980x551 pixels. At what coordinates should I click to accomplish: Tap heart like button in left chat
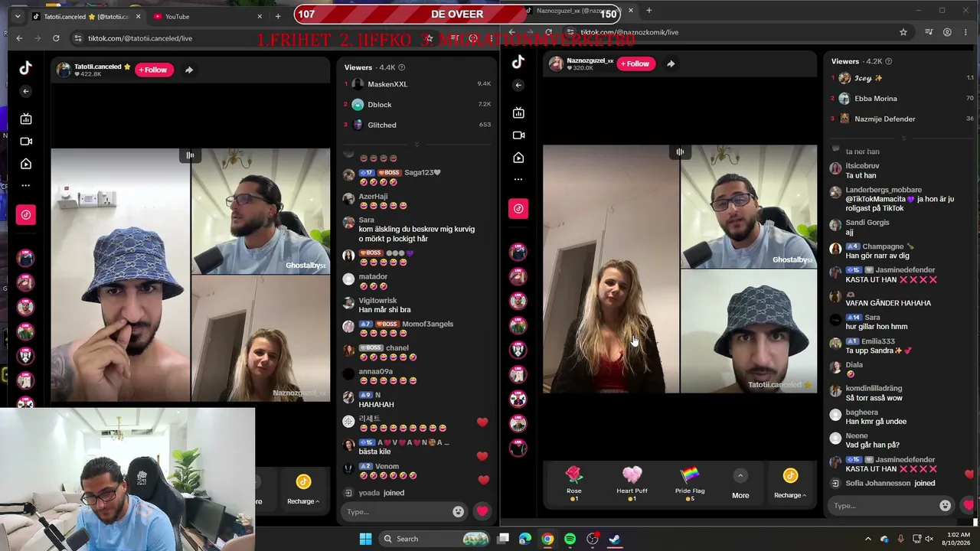(482, 512)
